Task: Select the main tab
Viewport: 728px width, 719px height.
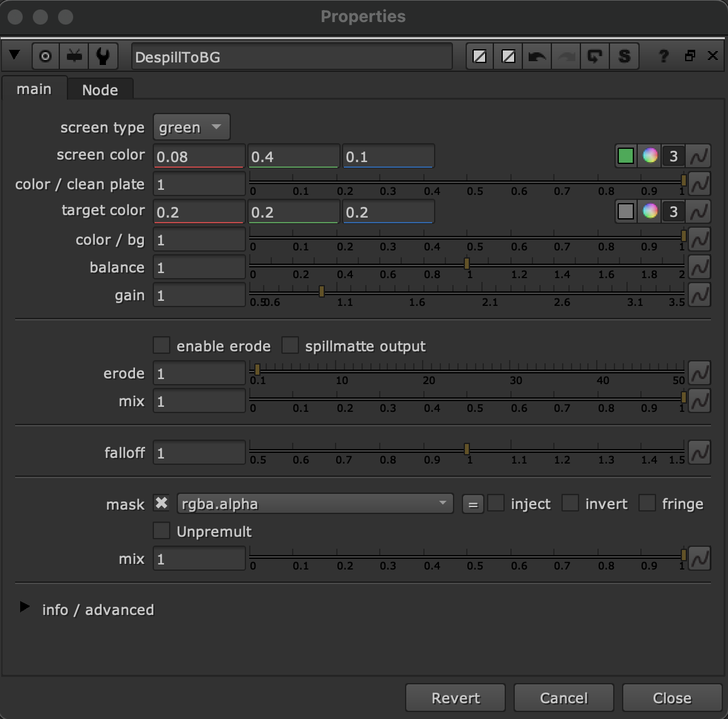Action: coord(34,90)
